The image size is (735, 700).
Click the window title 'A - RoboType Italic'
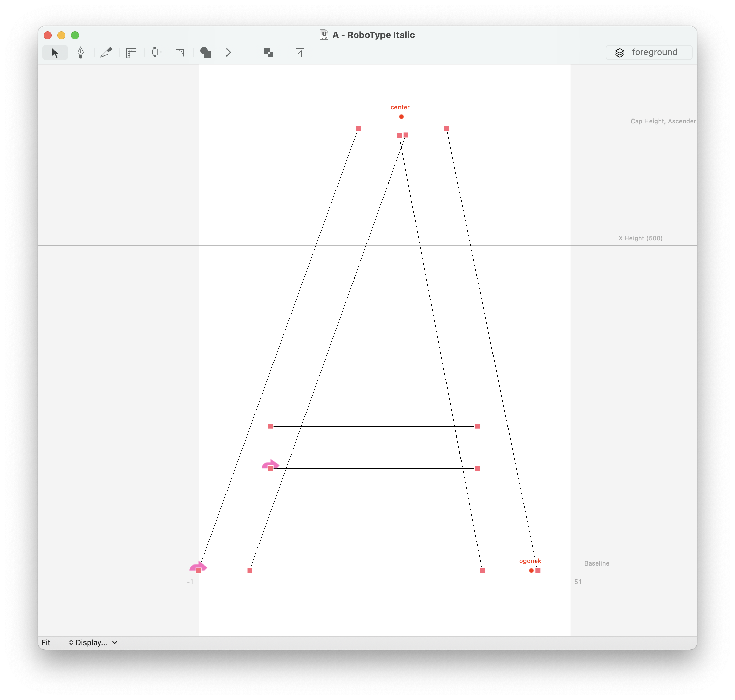pos(374,35)
